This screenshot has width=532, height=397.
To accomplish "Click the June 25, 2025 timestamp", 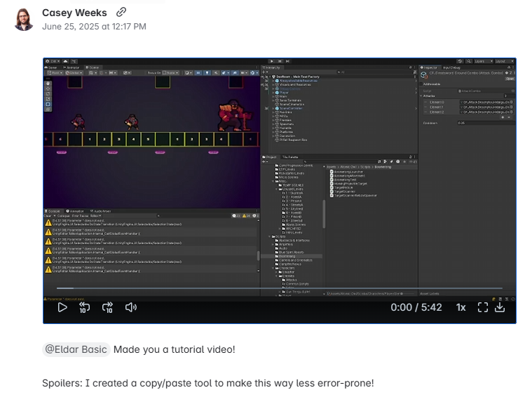I will click(x=94, y=27).
